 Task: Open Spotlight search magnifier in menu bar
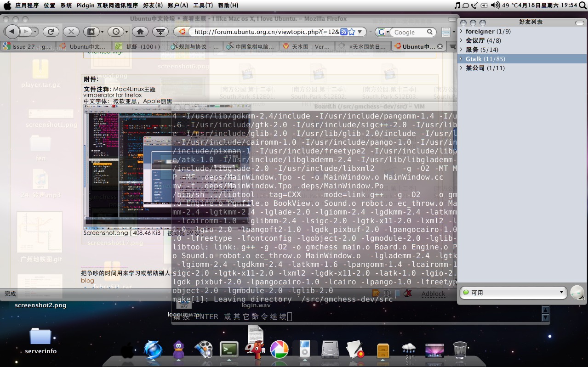pyautogui.click(x=582, y=5)
